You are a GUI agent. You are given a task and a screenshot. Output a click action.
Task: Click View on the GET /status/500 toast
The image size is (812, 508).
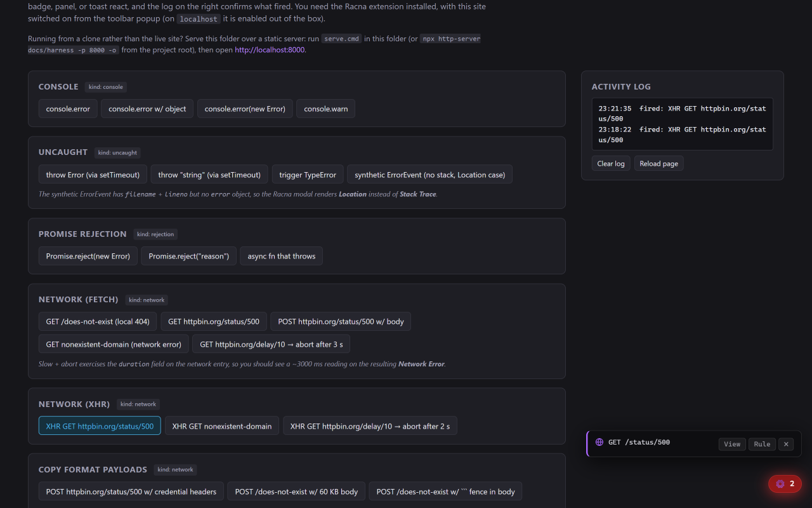[732, 444]
